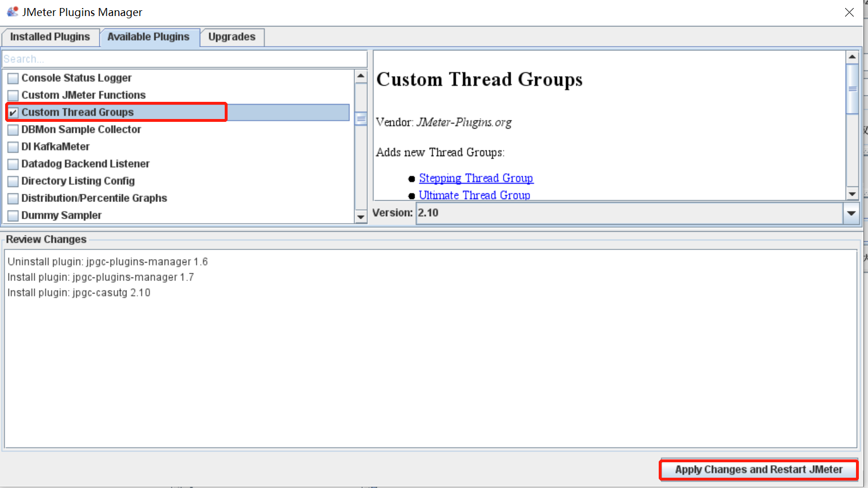Check the DI KafkaMeter checkbox
This screenshot has height=488, width=868.
tap(13, 147)
